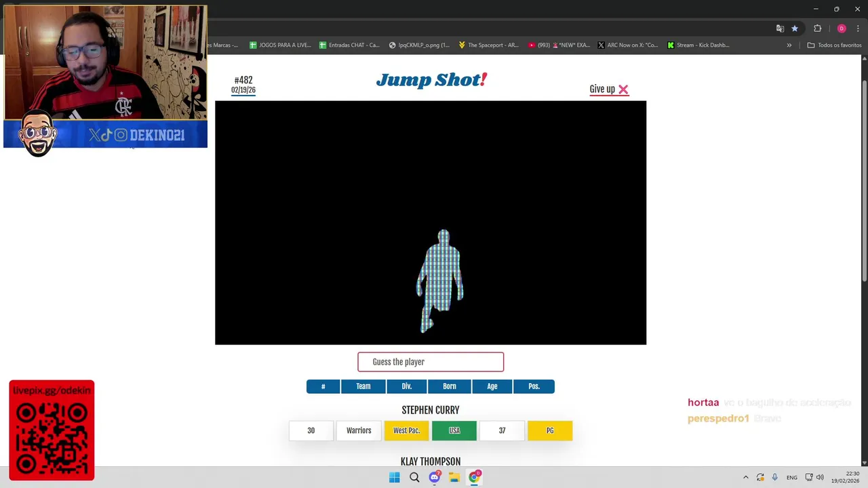Click Stephen Curry's number 30 cell
The height and width of the screenshot is (488, 868).
pyautogui.click(x=311, y=430)
